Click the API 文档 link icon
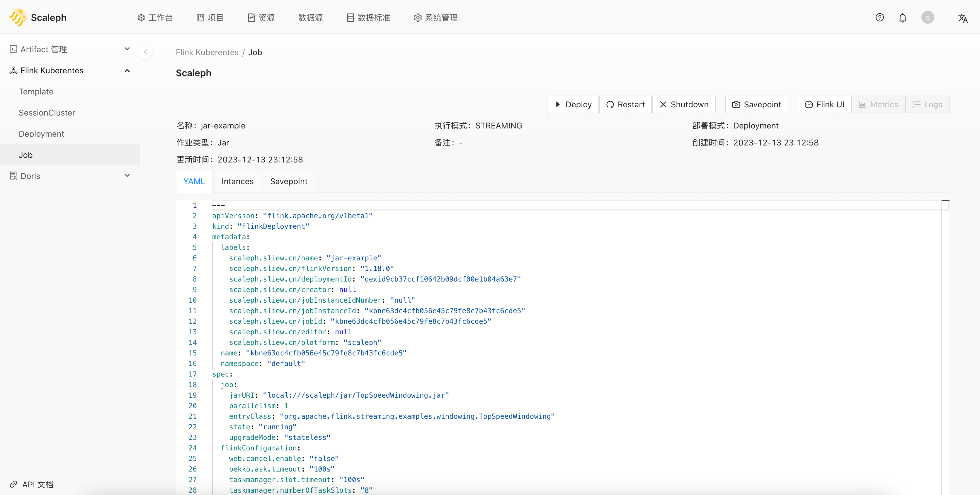The height and width of the screenshot is (495, 980). point(13,484)
